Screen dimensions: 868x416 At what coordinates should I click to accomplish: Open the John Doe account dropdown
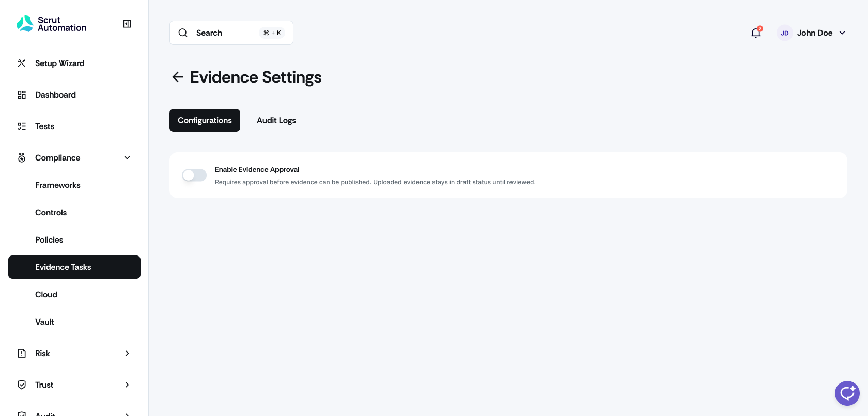point(842,33)
